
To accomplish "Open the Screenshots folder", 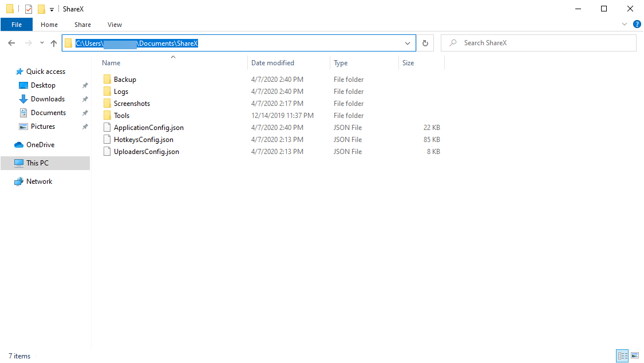I will pos(132,103).
